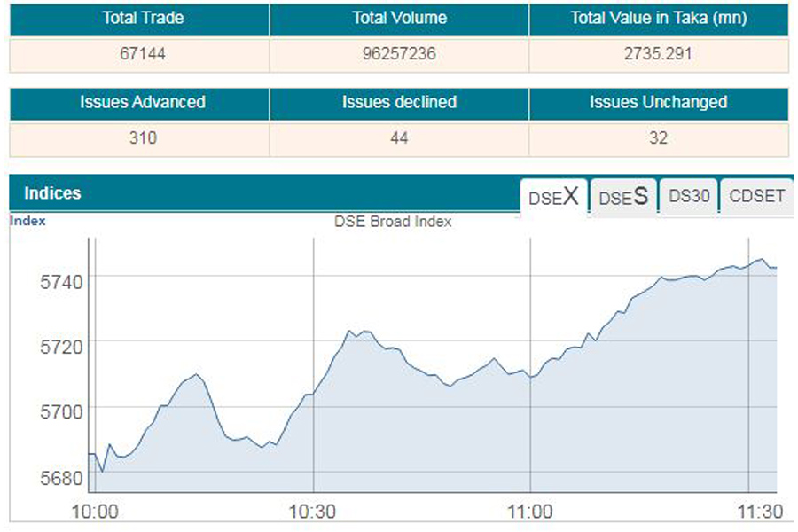Open the DSES index tab

[x=623, y=197]
